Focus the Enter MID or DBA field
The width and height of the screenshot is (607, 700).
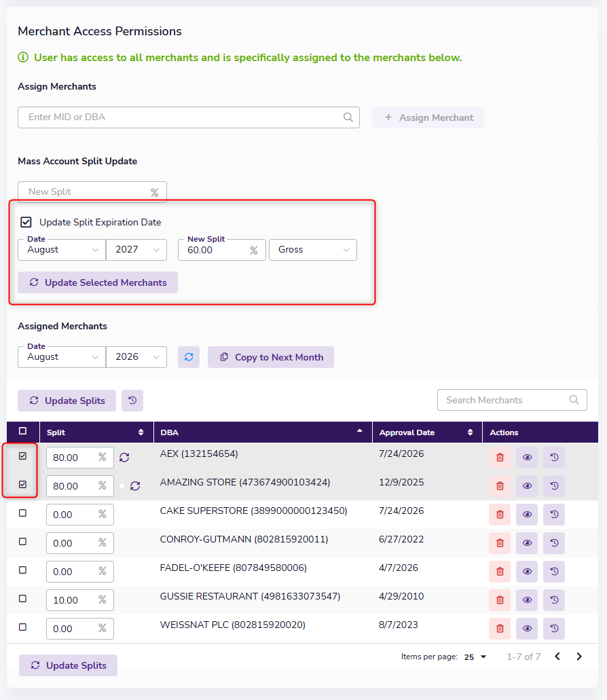[189, 117]
